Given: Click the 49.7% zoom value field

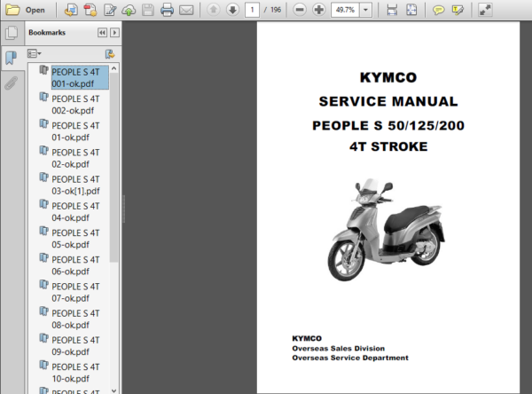Looking at the screenshot, I should coord(346,10).
